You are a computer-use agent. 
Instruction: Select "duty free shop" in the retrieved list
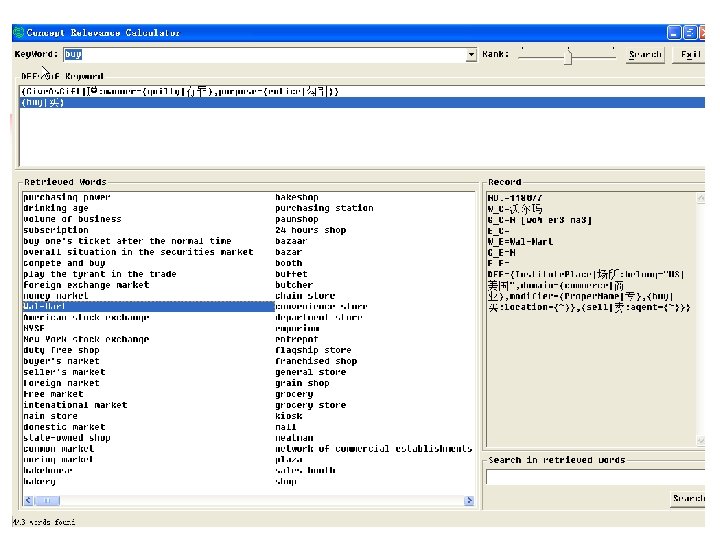tap(61, 351)
